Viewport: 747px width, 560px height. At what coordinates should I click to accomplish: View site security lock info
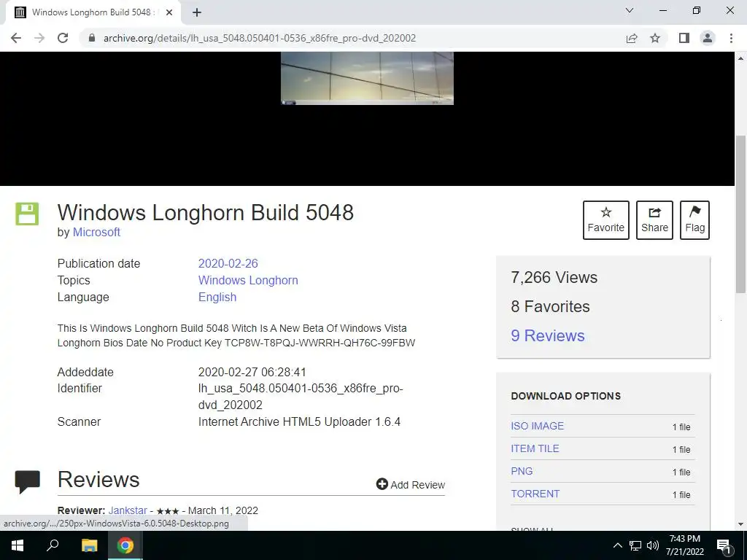tap(92, 38)
